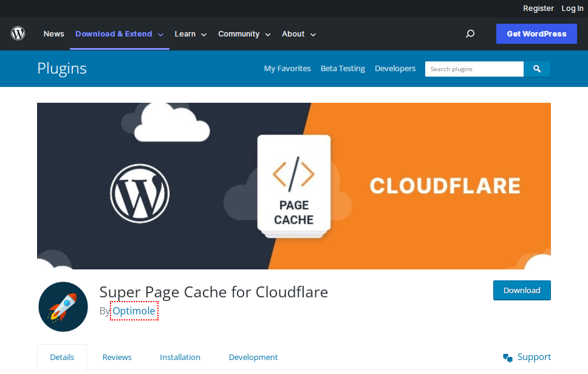Select the Details tab
This screenshot has width=588, height=374.
pyautogui.click(x=62, y=358)
